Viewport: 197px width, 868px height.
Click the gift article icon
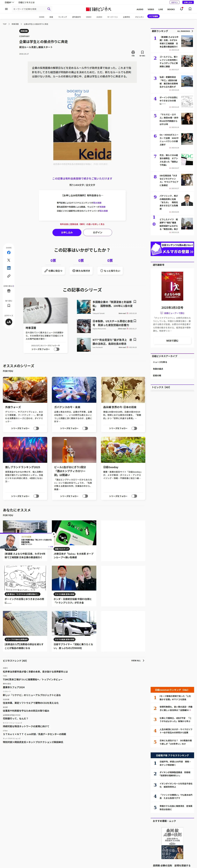9,291
